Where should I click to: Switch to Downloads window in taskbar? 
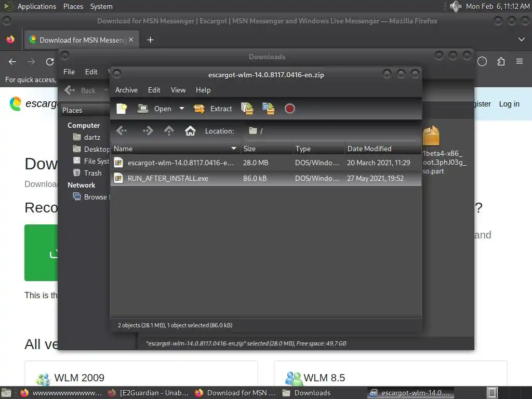coord(307,393)
